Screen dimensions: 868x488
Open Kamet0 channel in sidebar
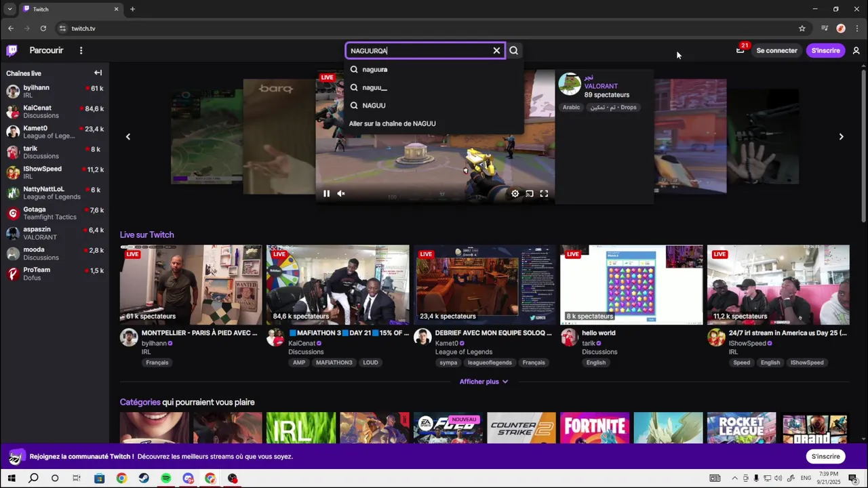click(x=55, y=131)
